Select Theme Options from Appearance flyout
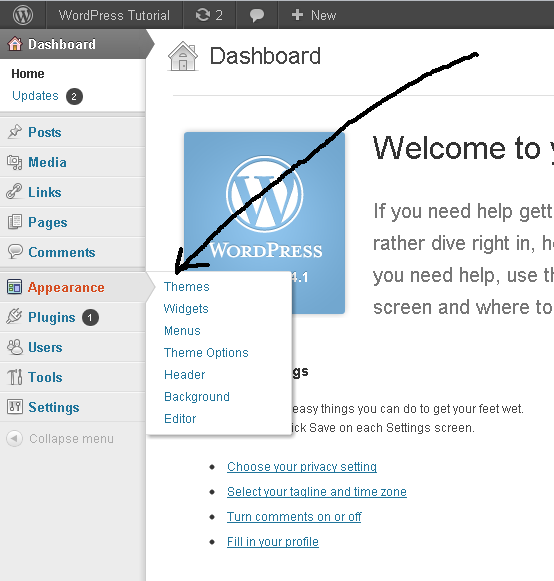 pos(206,353)
